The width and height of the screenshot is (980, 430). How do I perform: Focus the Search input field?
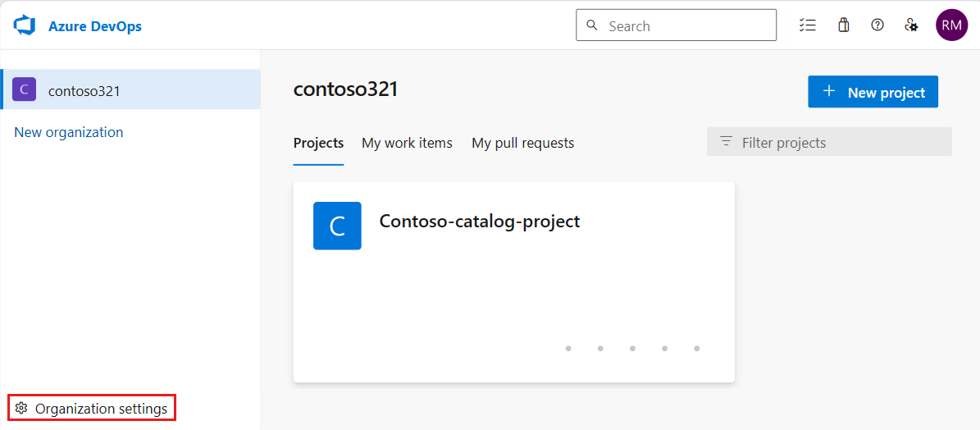(x=677, y=25)
